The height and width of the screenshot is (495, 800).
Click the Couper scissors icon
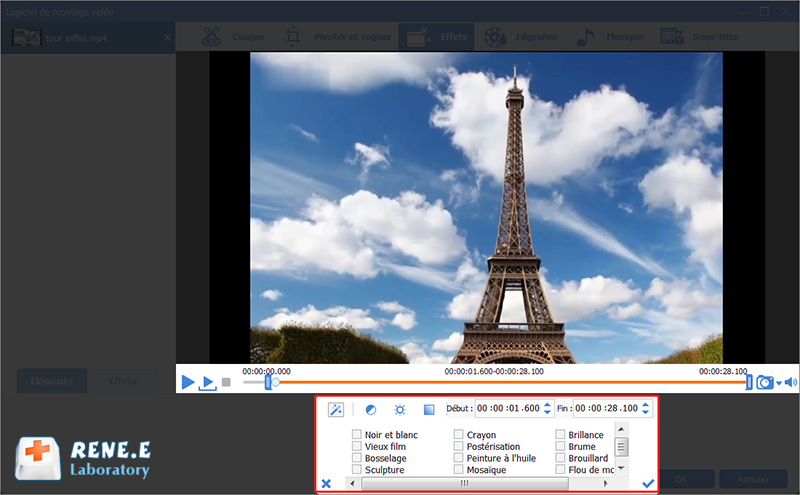[211, 37]
